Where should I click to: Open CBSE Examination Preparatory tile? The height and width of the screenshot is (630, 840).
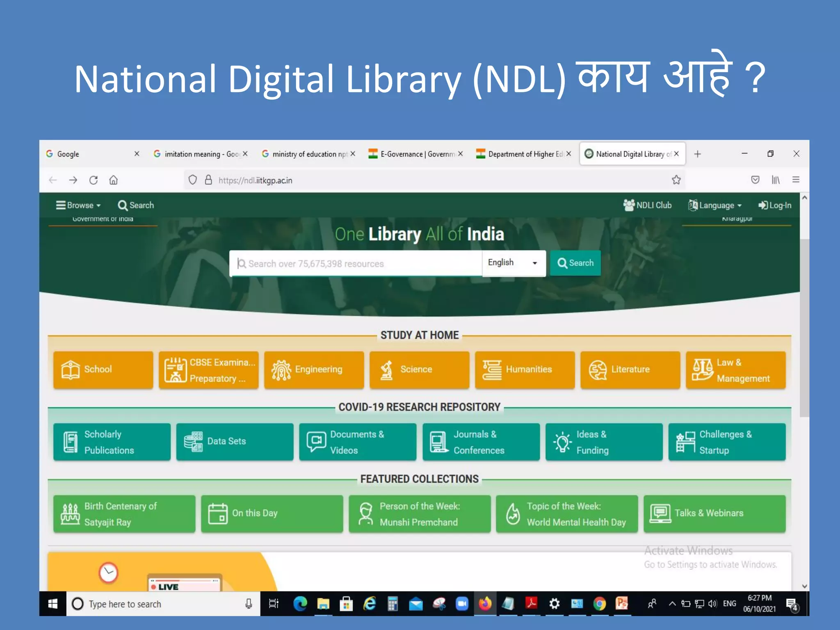point(209,370)
